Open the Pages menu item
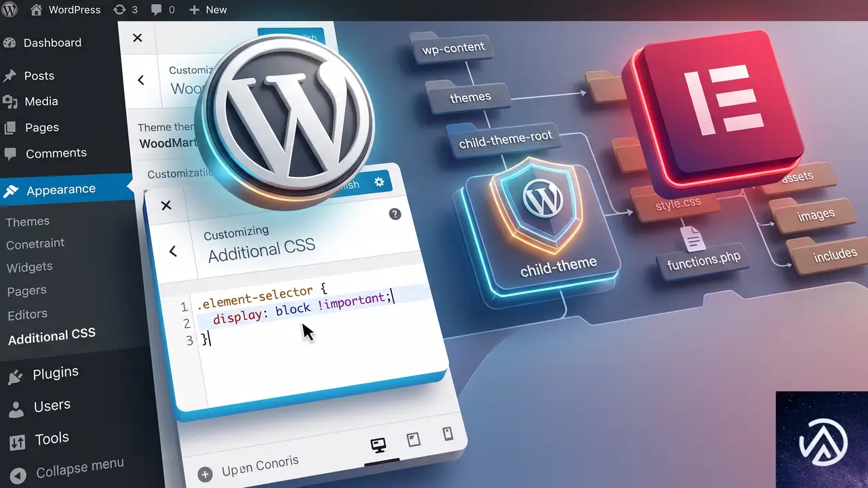 (x=32, y=127)
